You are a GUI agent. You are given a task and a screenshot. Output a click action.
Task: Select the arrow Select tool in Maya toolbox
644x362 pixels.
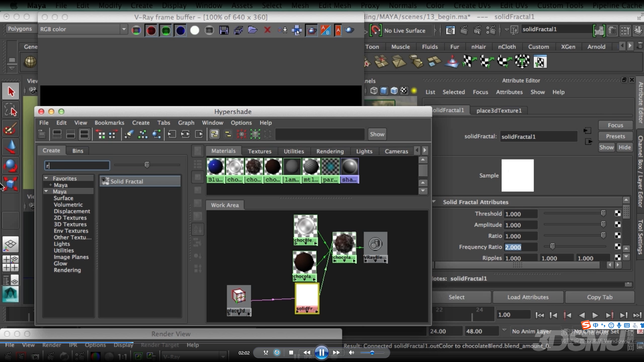tap(11, 91)
